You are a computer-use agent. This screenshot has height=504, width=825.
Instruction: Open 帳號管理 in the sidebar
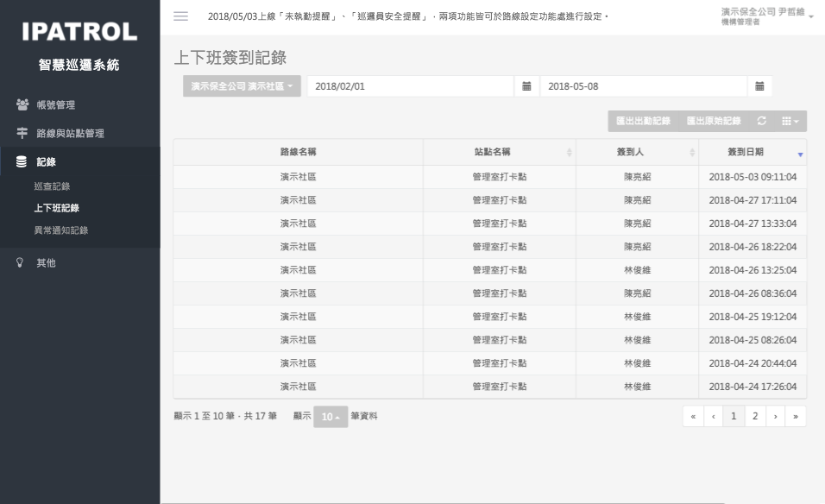tap(55, 105)
